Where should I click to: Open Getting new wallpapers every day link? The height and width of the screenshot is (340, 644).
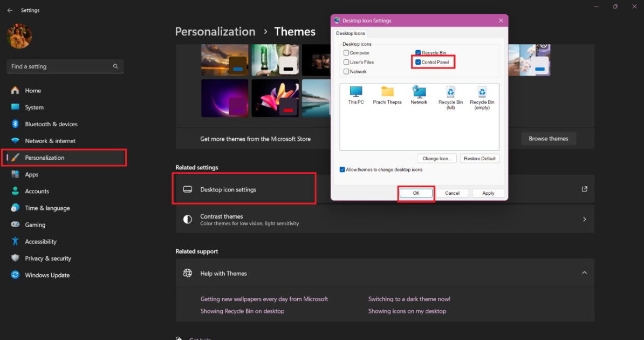[264, 299]
